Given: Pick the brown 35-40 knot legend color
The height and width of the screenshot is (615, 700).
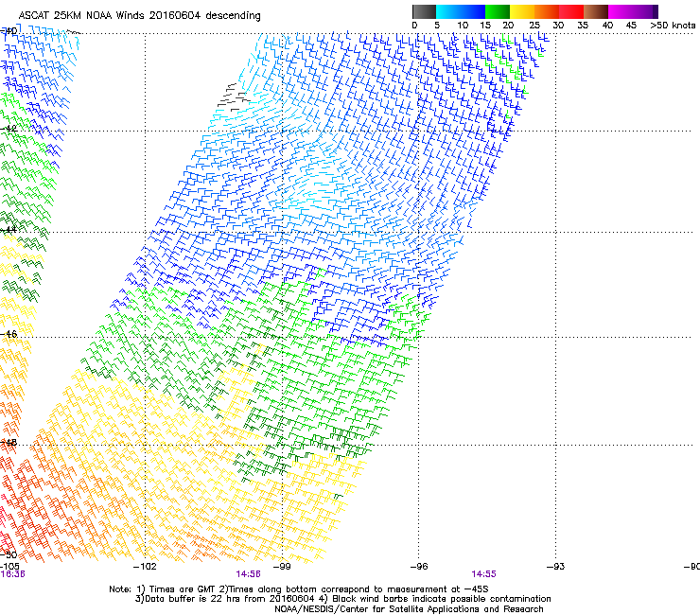Looking at the screenshot, I should [596, 11].
